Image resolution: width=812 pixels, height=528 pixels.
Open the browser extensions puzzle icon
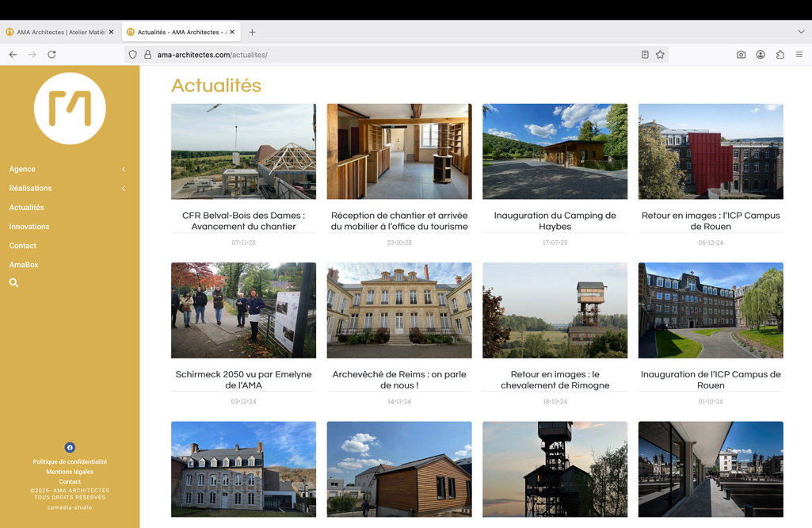[780, 55]
